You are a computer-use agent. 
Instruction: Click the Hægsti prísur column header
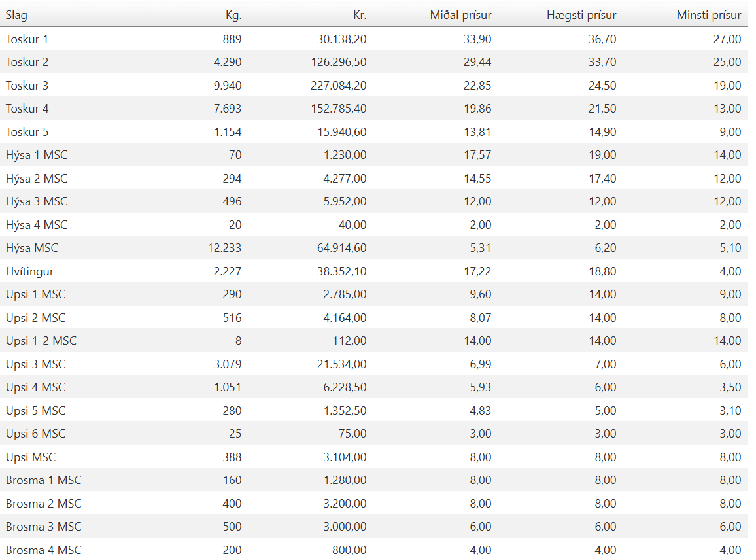(581, 15)
